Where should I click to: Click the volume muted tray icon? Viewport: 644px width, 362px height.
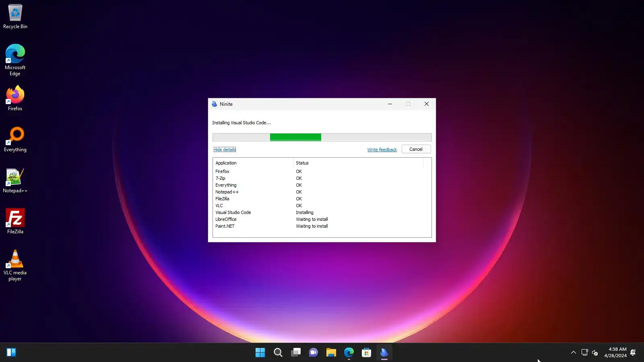click(595, 353)
